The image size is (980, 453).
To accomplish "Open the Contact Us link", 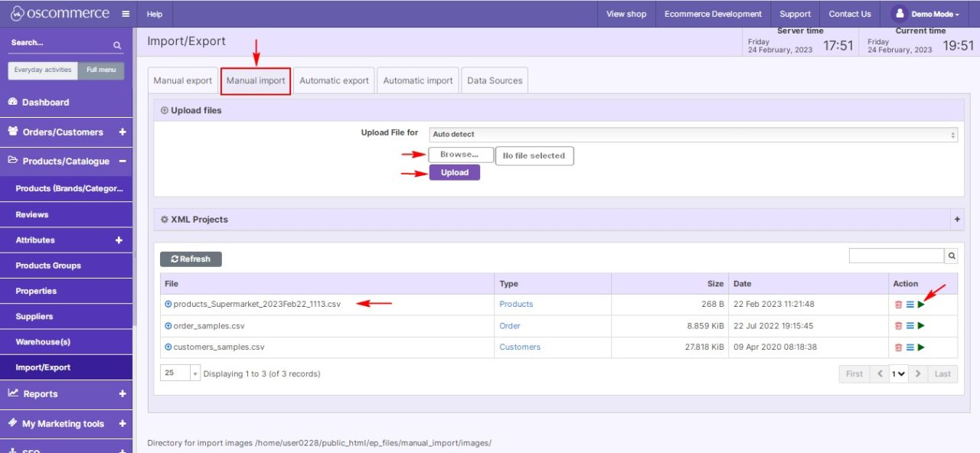I will pyautogui.click(x=850, y=14).
